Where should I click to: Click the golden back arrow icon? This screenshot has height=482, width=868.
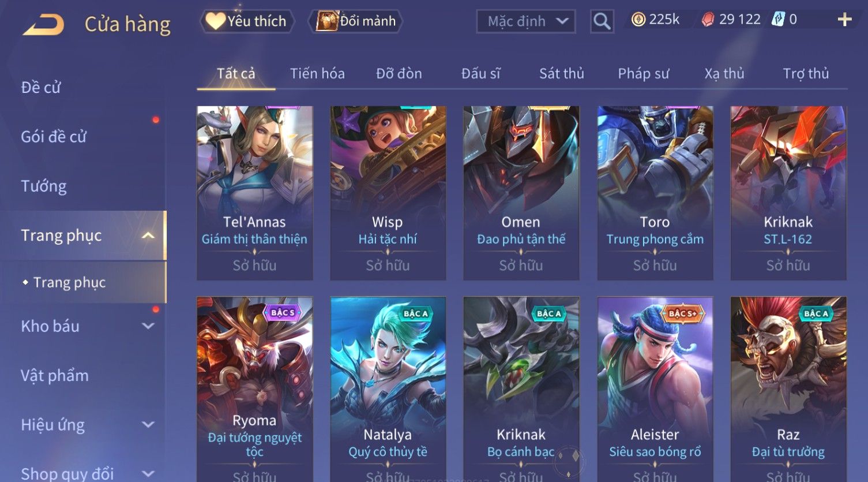pyautogui.click(x=44, y=24)
